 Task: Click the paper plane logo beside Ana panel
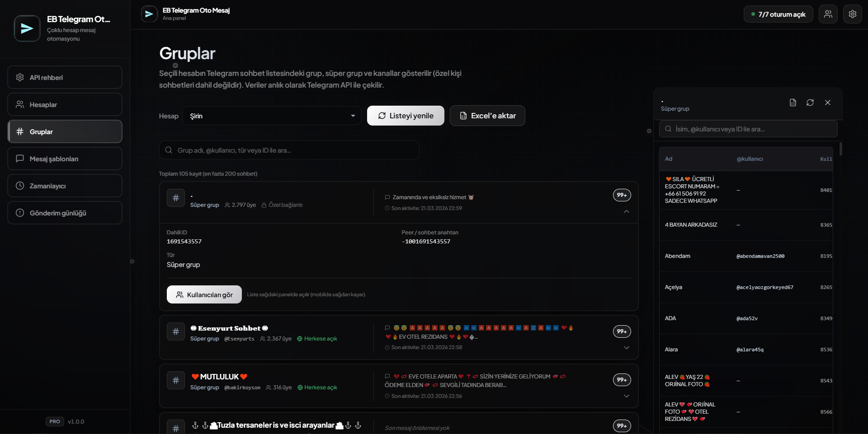(x=149, y=14)
